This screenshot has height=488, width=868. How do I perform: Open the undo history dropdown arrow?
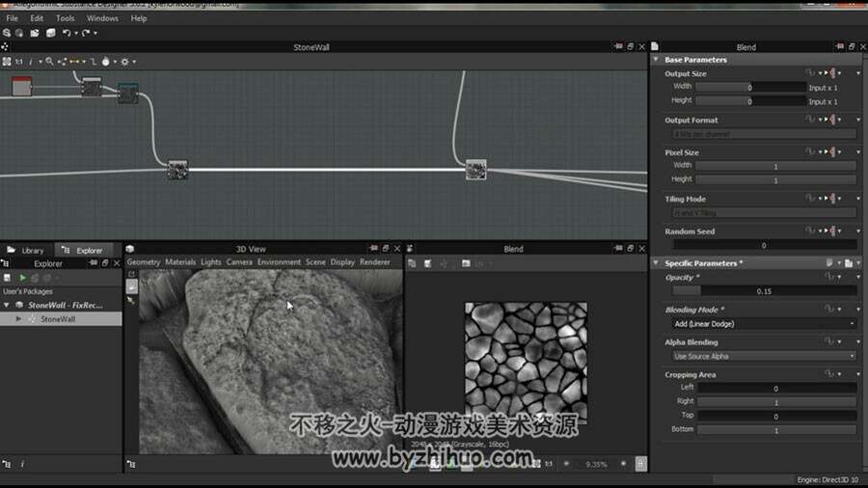point(76,33)
